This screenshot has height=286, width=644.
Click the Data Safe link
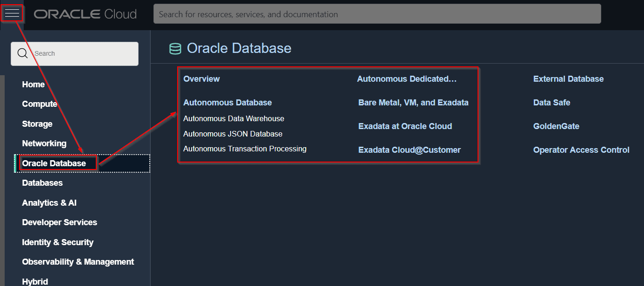[x=551, y=103]
